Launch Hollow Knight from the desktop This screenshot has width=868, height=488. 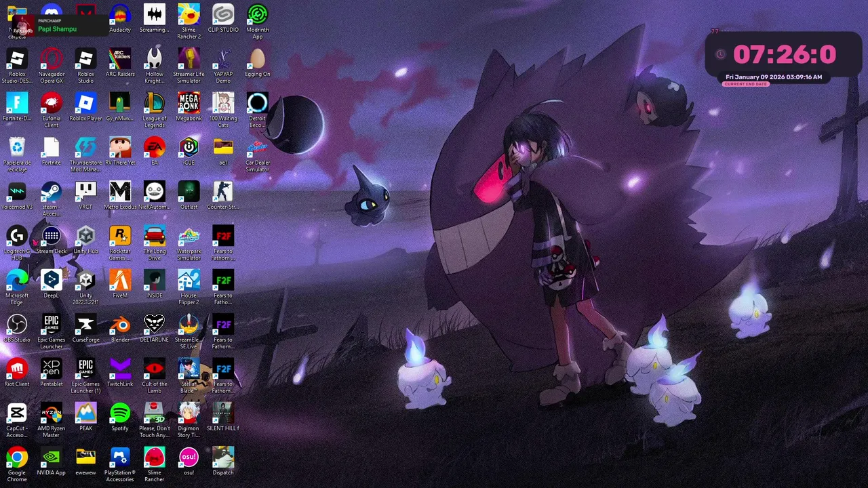tap(155, 58)
